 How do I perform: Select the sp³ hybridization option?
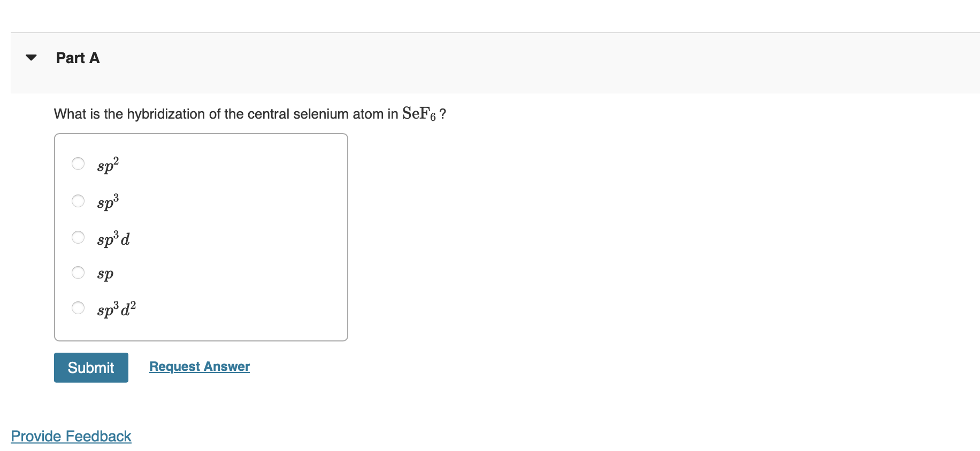(x=78, y=201)
